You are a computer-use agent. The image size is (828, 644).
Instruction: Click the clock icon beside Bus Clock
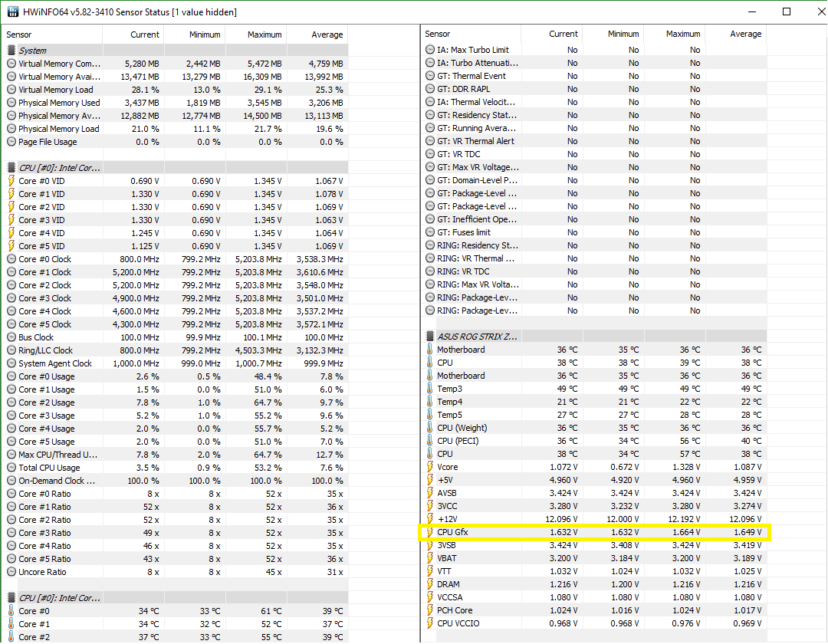(11, 337)
